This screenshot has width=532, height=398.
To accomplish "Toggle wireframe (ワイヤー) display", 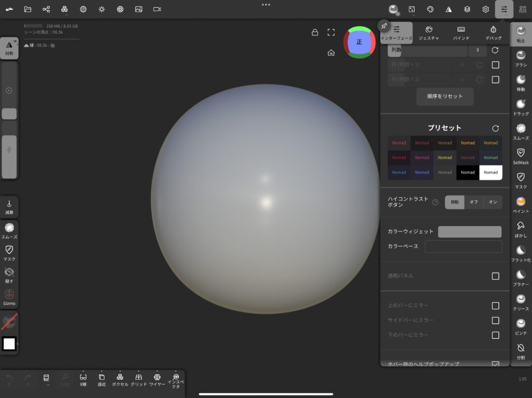I will [x=157, y=379].
